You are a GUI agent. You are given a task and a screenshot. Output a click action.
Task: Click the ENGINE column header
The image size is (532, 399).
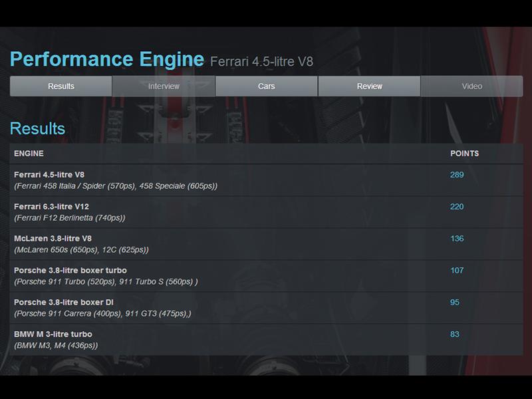click(29, 154)
